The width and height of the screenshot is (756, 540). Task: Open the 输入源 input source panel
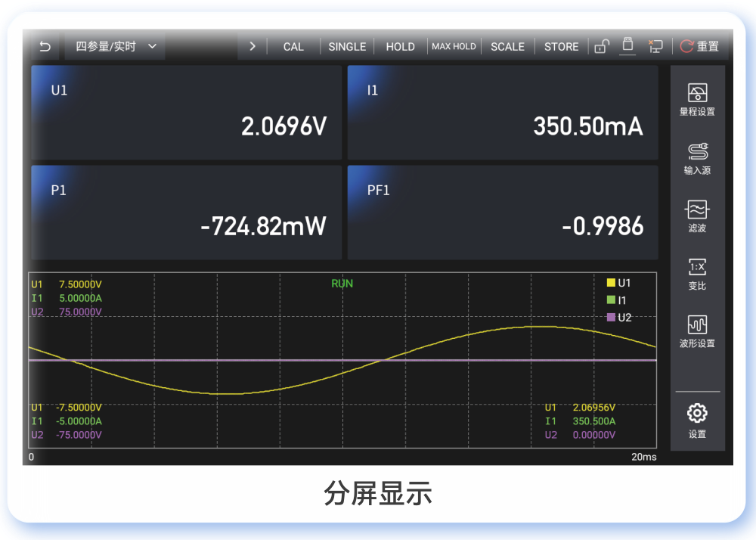click(x=697, y=158)
